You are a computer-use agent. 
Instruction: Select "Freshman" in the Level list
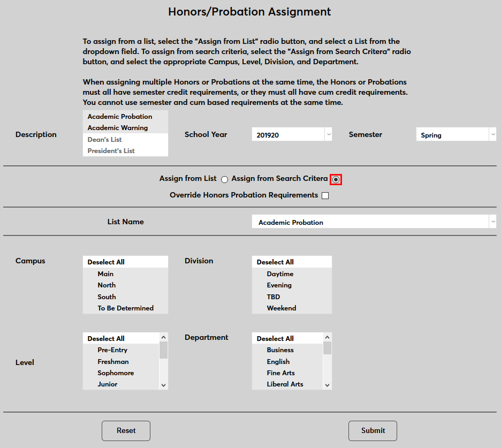click(x=113, y=361)
